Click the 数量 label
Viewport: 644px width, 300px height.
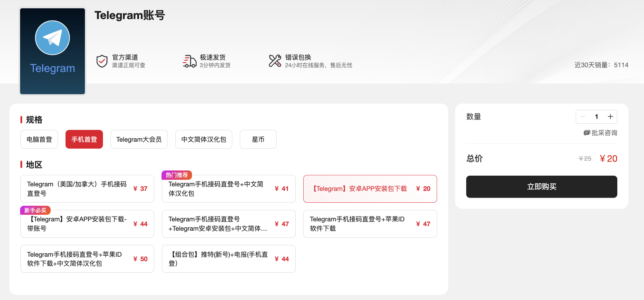tap(474, 117)
